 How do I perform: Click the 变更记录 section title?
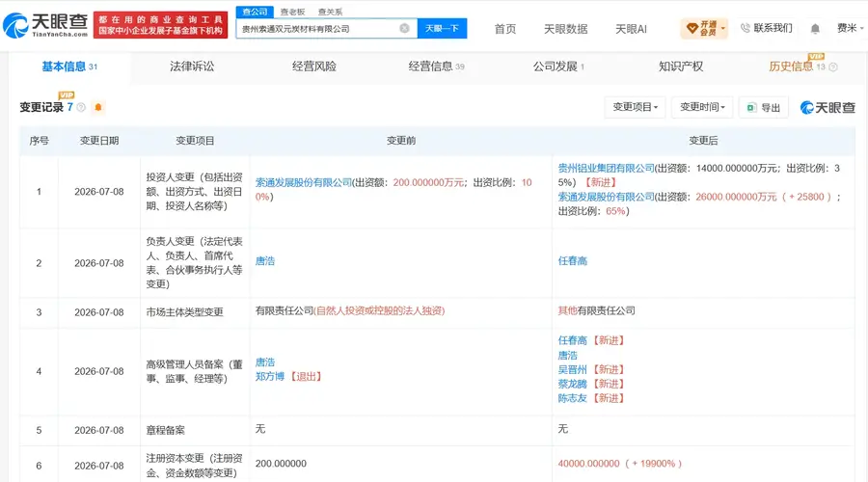[x=41, y=107]
